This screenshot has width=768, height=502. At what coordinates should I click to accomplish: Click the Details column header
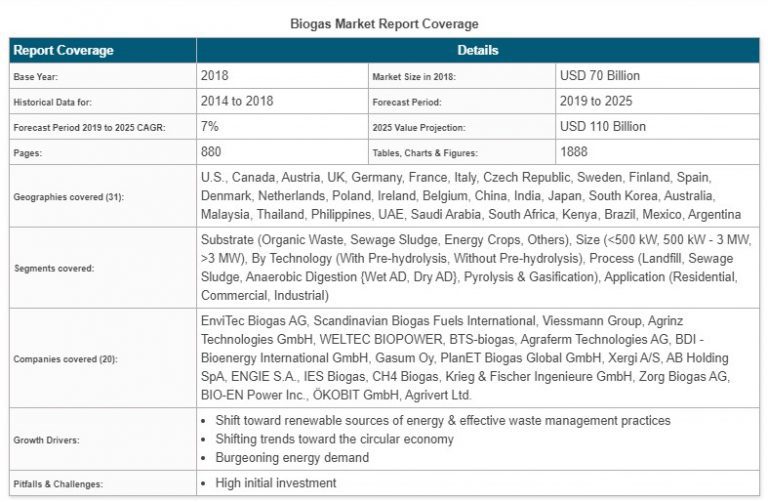tap(477, 50)
